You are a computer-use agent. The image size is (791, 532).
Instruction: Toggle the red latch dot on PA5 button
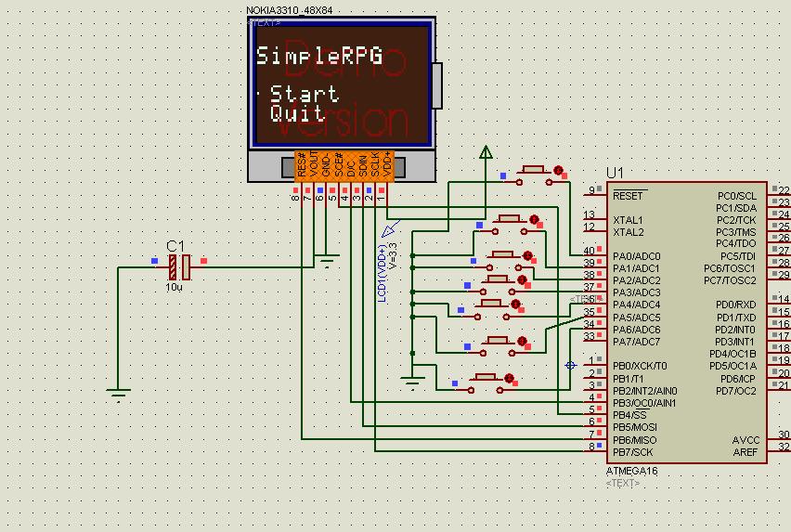click(522, 342)
